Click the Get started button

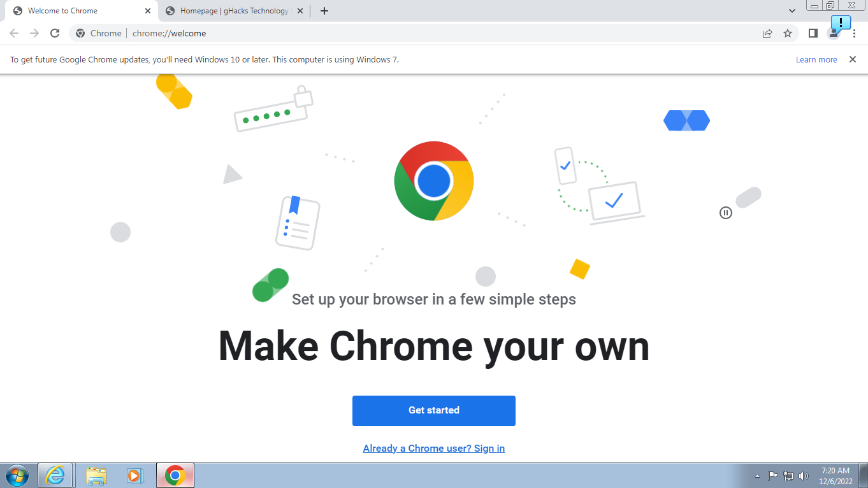(433, 410)
